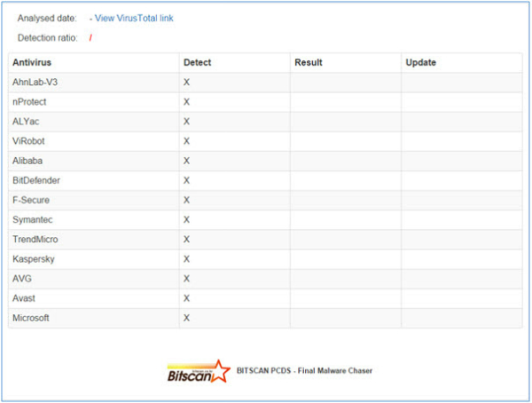Click the X detect mark for Avast

click(186, 298)
